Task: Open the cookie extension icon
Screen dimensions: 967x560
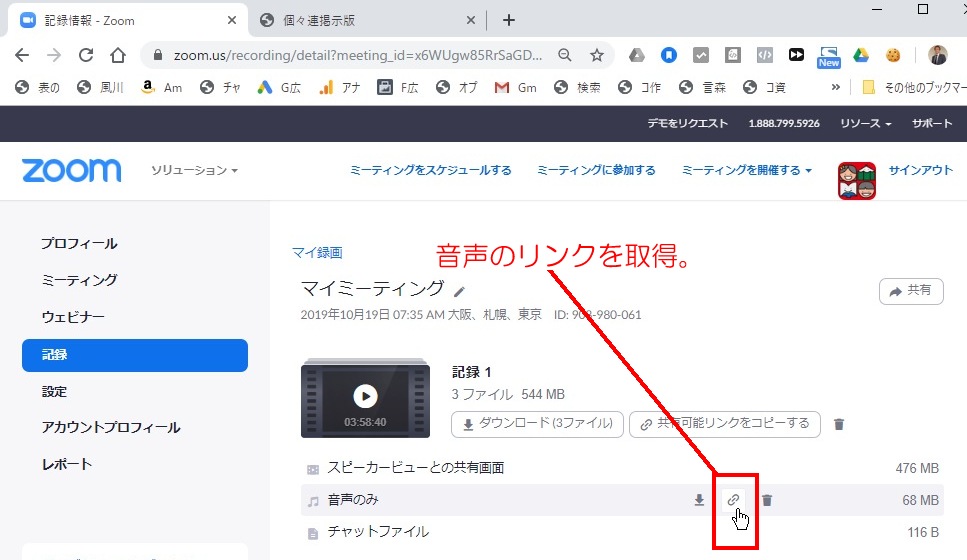Action: 893,56
